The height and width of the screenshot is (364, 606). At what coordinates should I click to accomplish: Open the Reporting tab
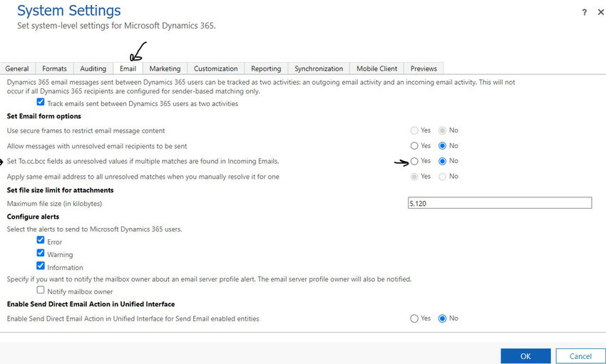pyautogui.click(x=266, y=68)
